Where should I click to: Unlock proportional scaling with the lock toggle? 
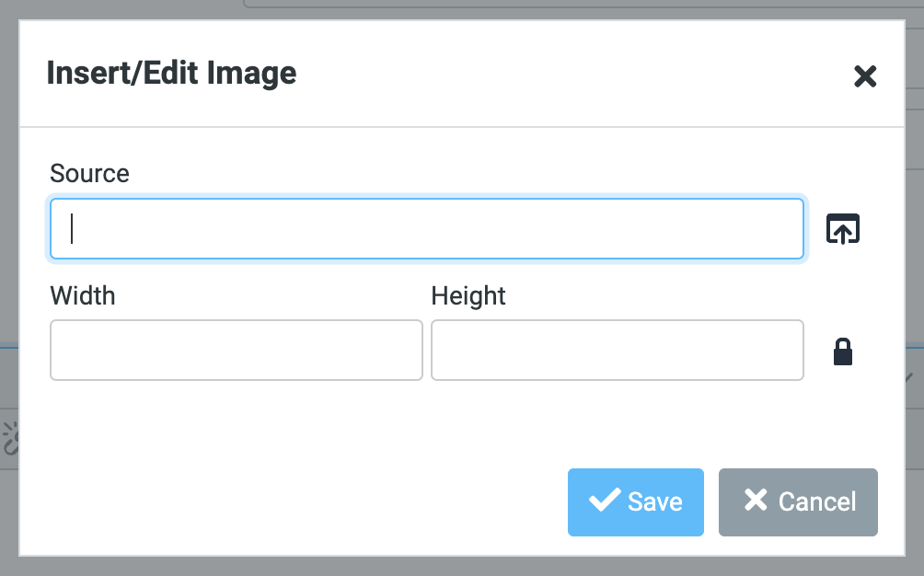pyautogui.click(x=843, y=351)
